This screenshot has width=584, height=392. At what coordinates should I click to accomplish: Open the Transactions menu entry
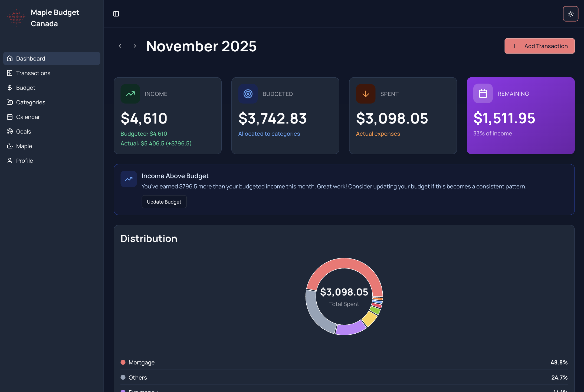pyautogui.click(x=33, y=73)
